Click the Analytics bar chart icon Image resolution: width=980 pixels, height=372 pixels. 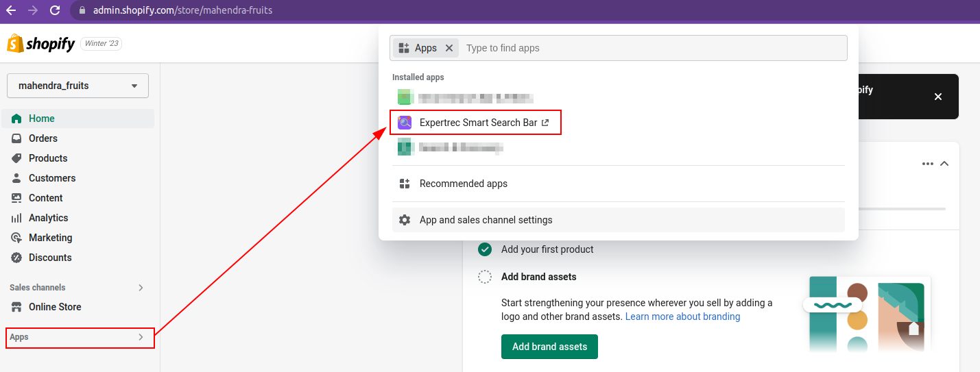[x=16, y=218]
